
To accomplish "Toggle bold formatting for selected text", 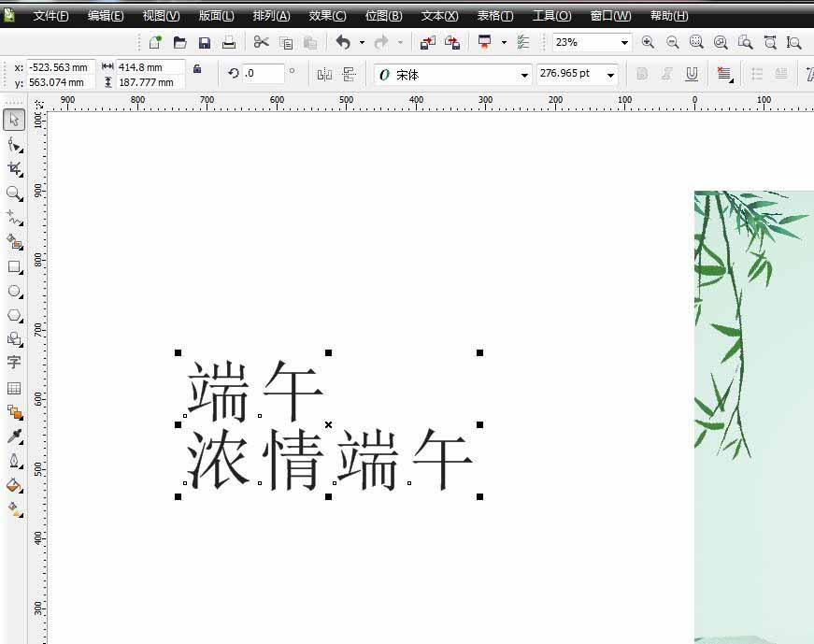I will click(x=642, y=73).
